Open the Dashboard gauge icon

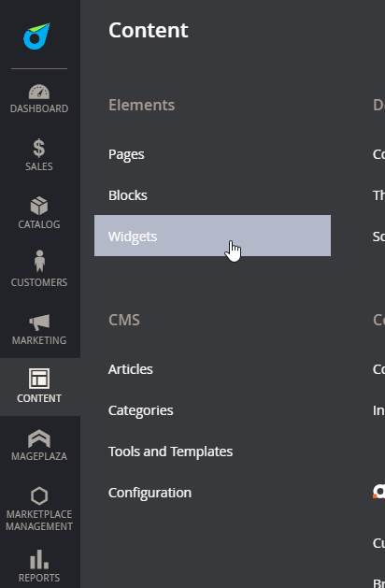point(39,92)
